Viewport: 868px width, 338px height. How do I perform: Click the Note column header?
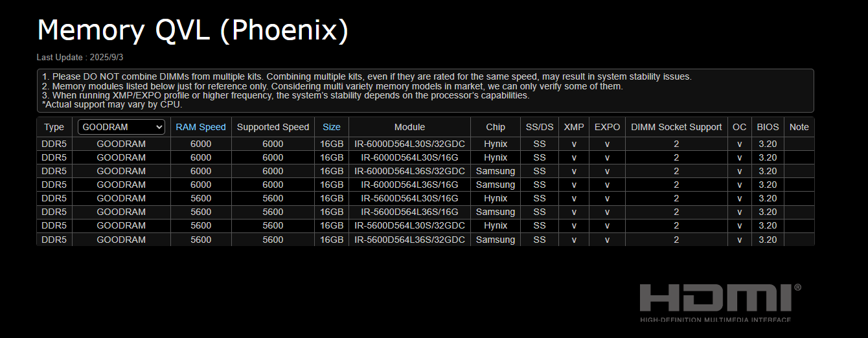(799, 127)
